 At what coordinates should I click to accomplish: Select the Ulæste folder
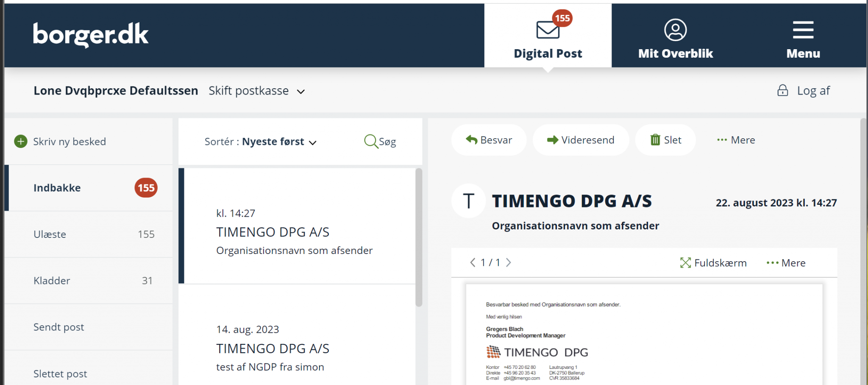point(50,234)
